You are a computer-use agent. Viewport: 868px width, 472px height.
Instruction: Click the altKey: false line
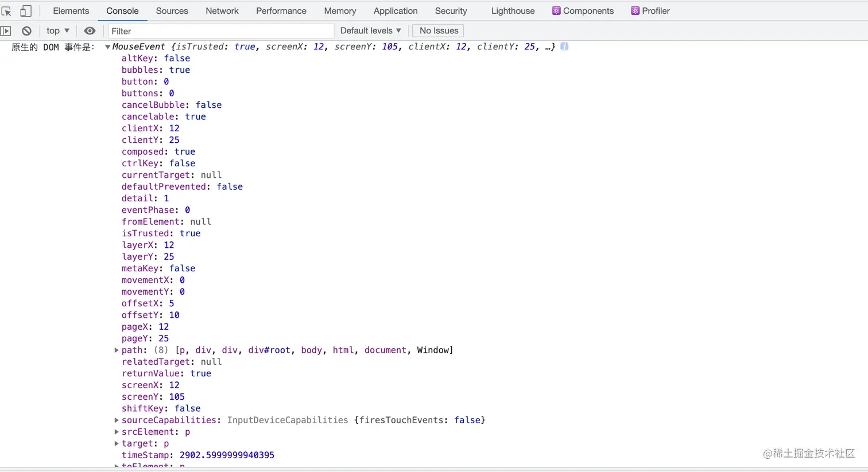tap(156, 58)
